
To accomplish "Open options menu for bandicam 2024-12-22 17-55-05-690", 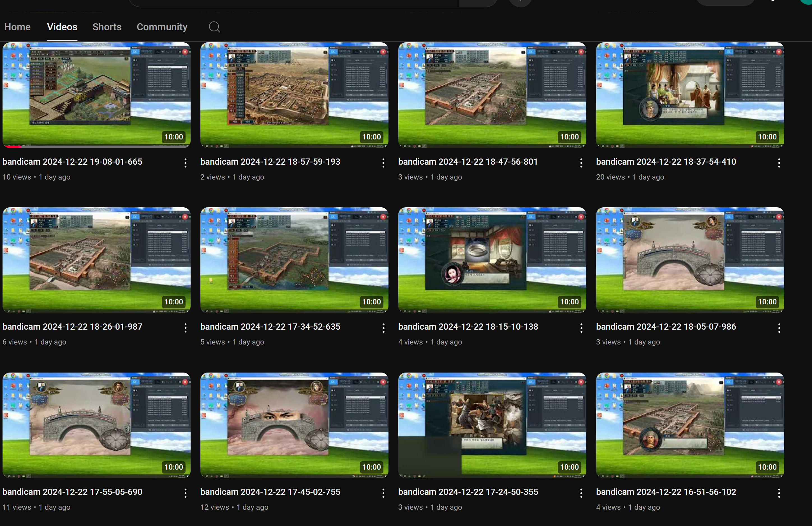I will 186,493.
